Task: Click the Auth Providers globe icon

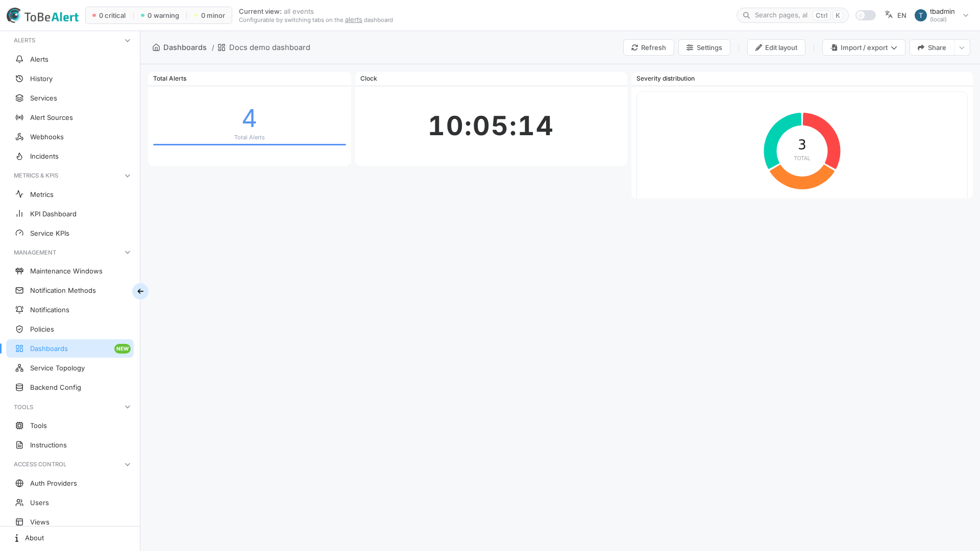Action: [19, 483]
